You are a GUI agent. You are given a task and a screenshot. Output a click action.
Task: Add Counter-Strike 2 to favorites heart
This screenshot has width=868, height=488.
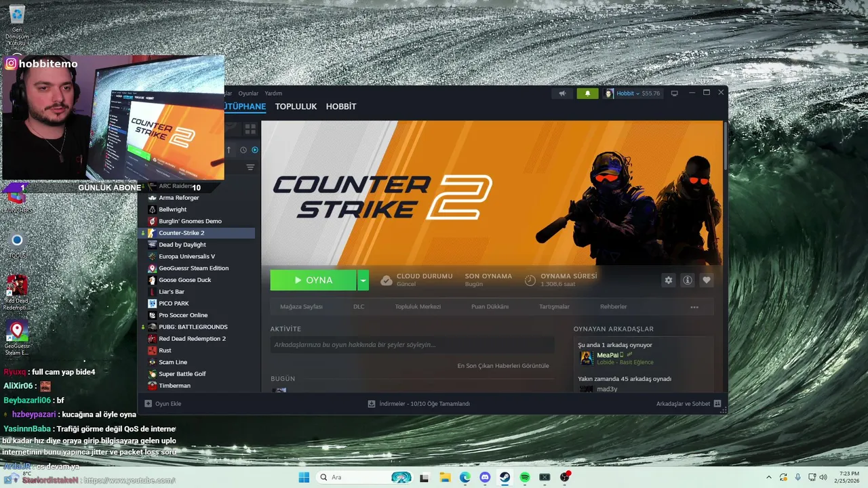point(707,280)
